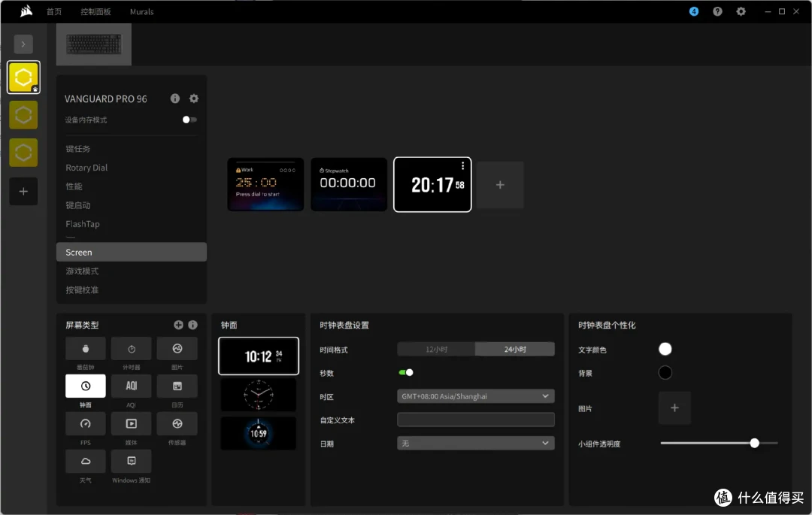
Task: Open the 时区 timezone dropdown
Action: pos(475,396)
